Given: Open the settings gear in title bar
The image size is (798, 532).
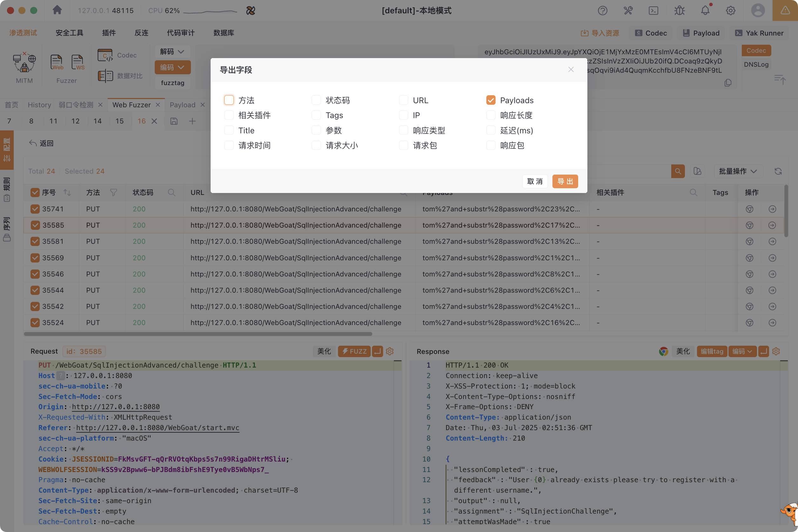Looking at the screenshot, I should 730,10.
